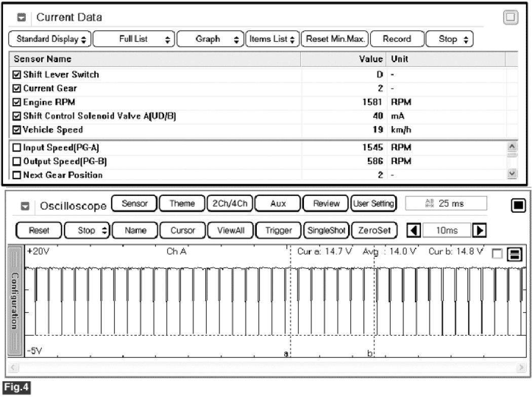
Task: Decrease time base with left arrow
Action: click(414, 230)
